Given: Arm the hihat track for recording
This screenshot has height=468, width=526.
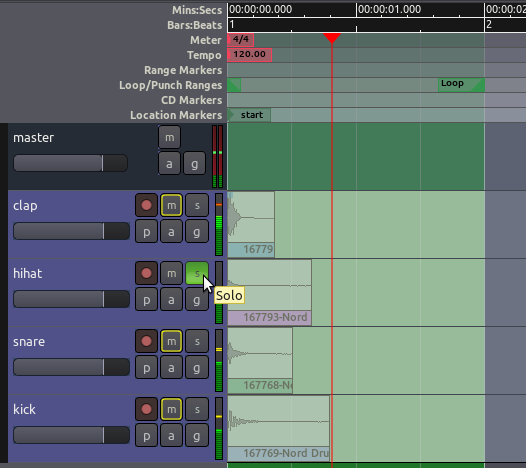Looking at the screenshot, I should [x=146, y=273].
